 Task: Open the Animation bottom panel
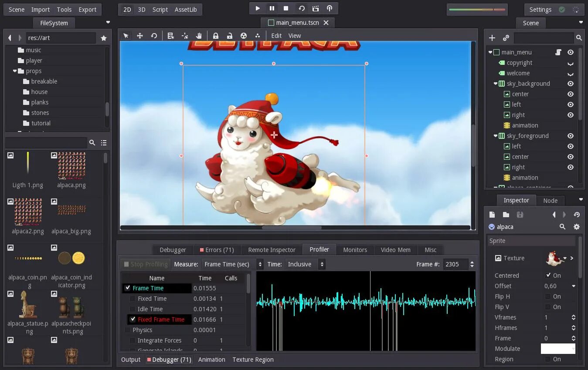click(212, 360)
